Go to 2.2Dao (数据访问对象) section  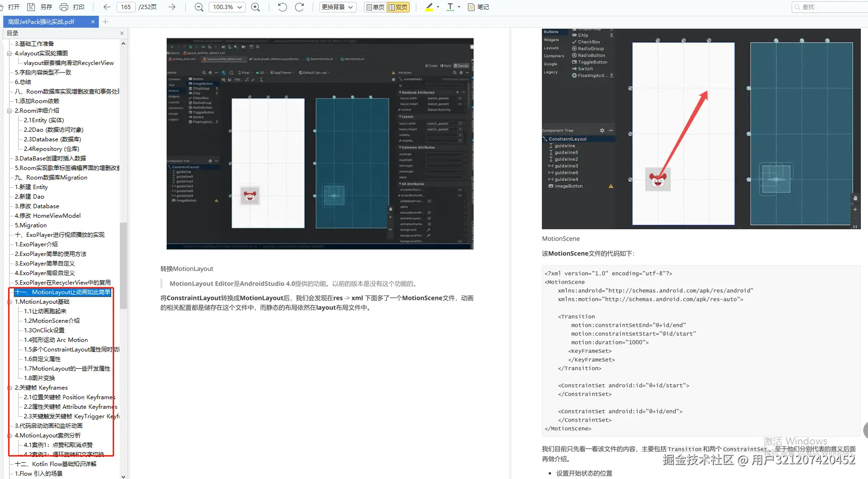click(54, 130)
